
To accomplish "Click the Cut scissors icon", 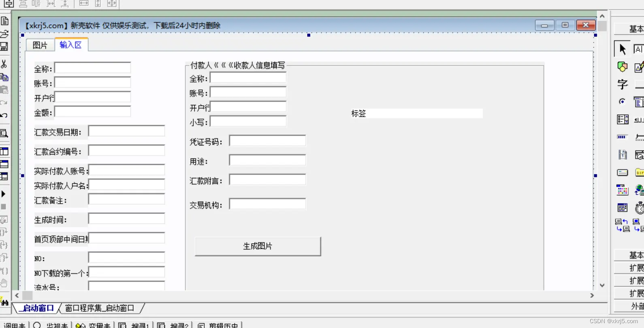I will coord(4,64).
